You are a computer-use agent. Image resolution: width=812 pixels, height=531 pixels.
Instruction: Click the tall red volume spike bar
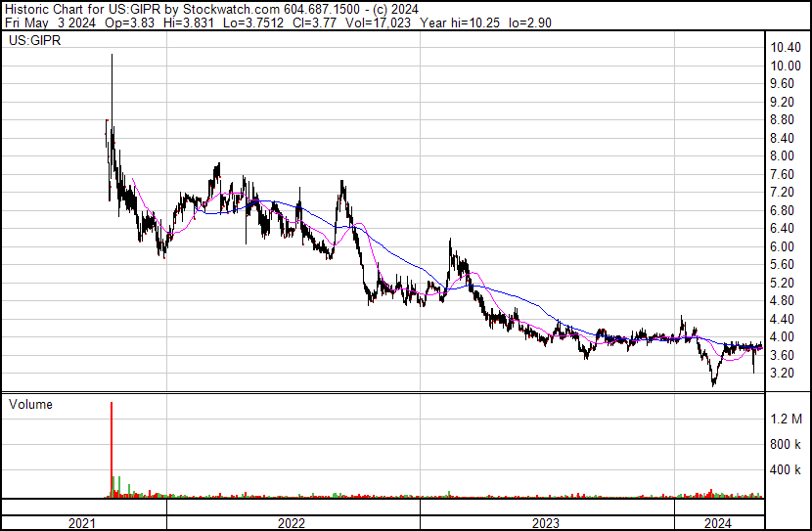coord(112,450)
